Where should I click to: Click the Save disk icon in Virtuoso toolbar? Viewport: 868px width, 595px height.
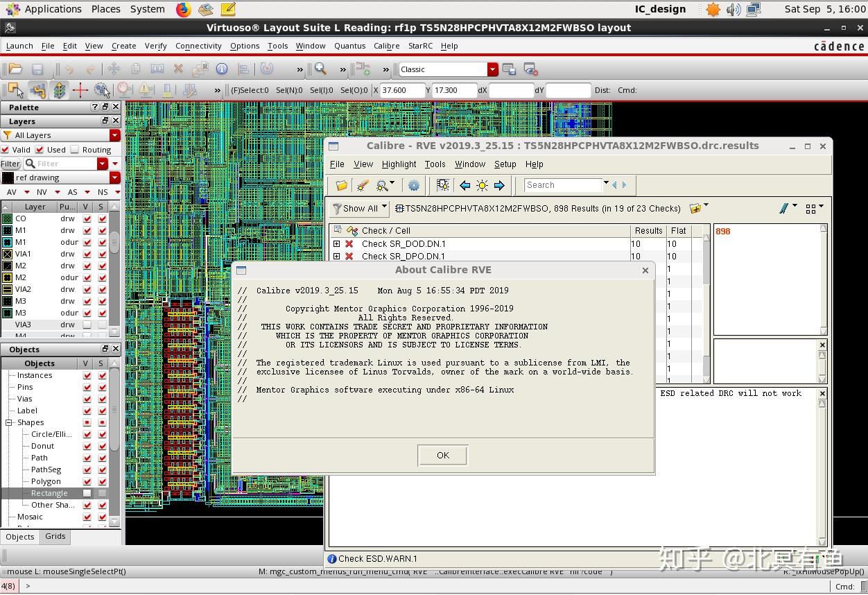click(37, 69)
